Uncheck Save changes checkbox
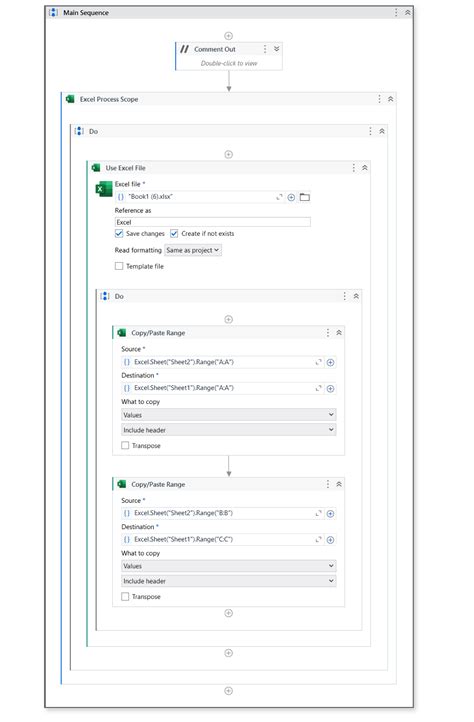The image size is (474, 722). click(119, 233)
